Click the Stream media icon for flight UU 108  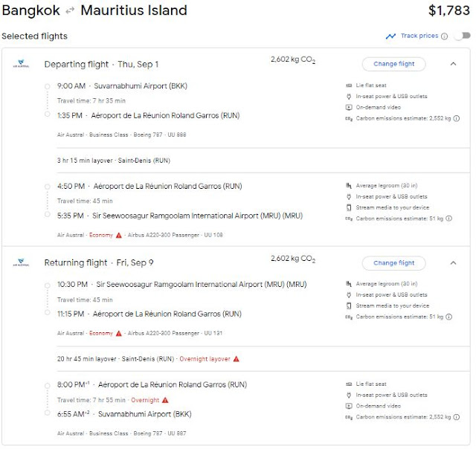(349, 208)
